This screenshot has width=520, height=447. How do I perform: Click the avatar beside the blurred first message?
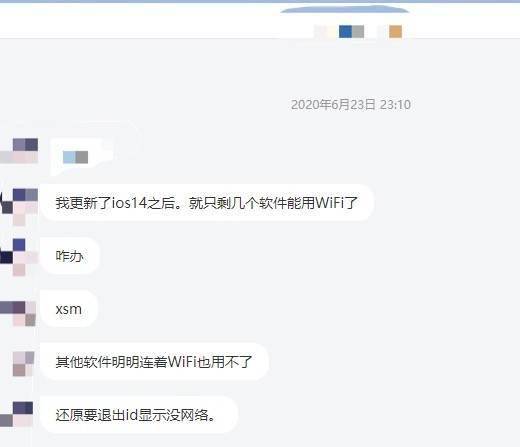(x=19, y=151)
